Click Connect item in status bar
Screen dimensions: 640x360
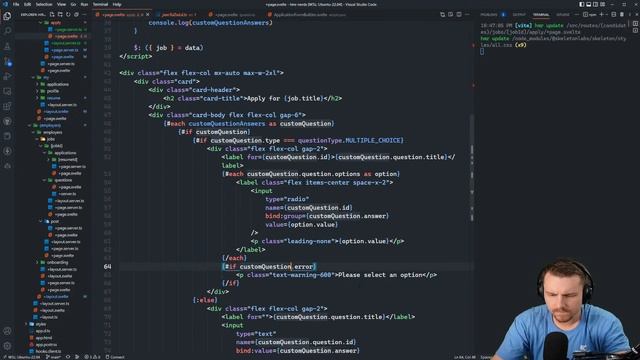pos(115,357)
